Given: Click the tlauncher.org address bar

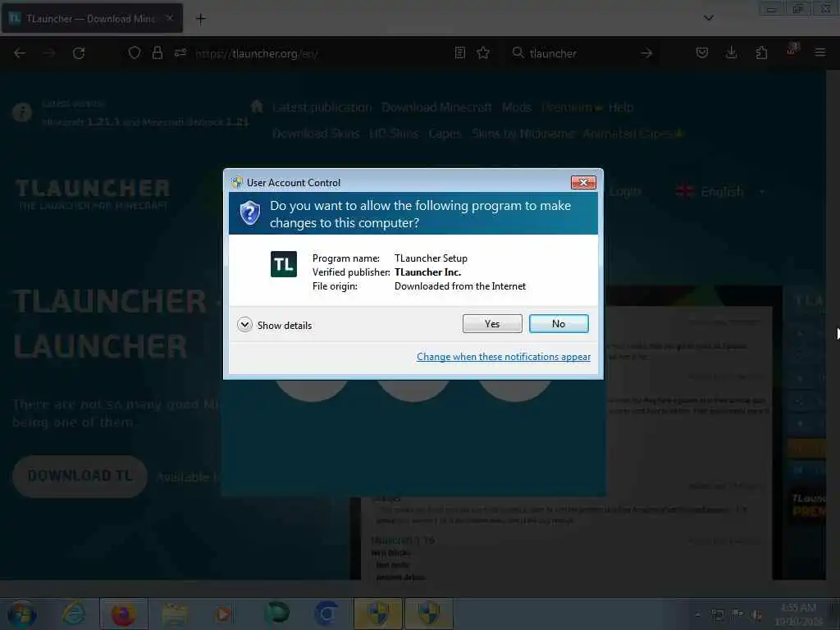Looking at the screenshot, I should (257, 53).
